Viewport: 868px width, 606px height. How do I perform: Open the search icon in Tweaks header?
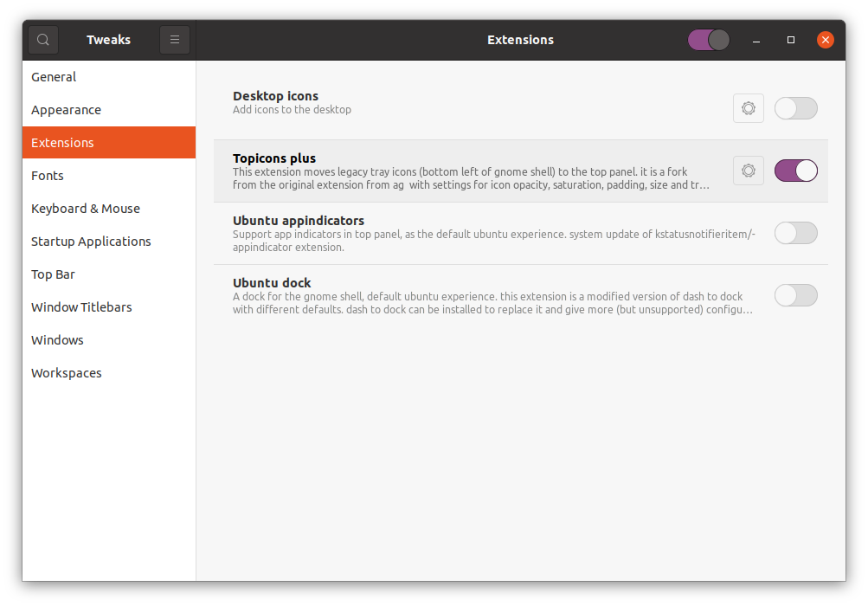43,40
